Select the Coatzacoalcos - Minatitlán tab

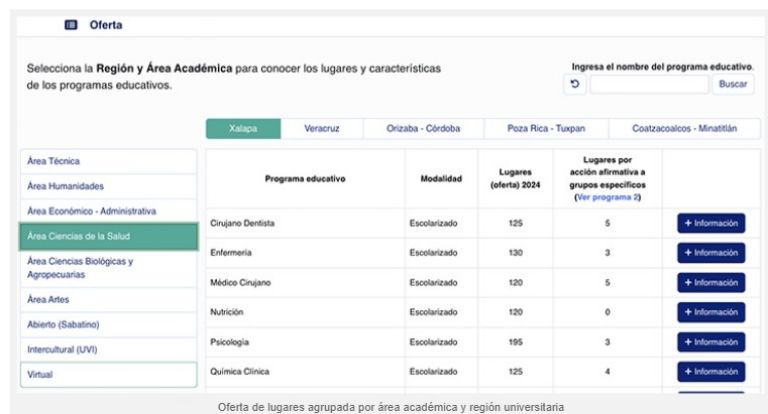click(x=684, y=129)
